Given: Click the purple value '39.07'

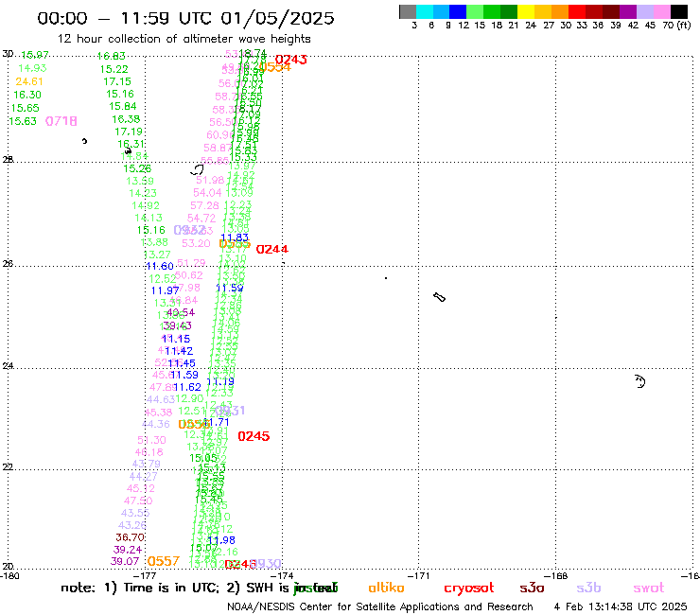Looking at the screenshot, I should (125, 561).
